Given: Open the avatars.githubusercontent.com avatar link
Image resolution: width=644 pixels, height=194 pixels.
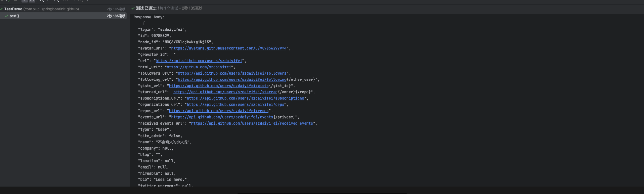Looking at the screenshot, I should tap(229, 48).
